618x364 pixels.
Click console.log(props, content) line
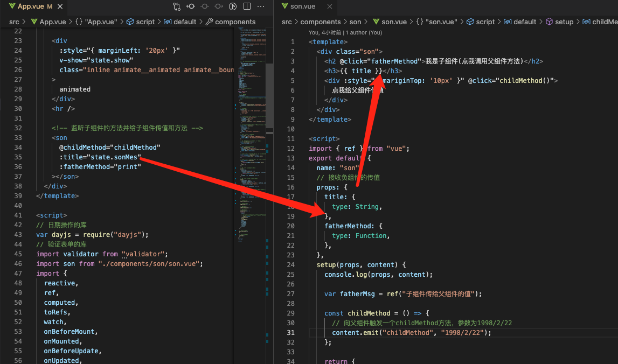point(379,275)
